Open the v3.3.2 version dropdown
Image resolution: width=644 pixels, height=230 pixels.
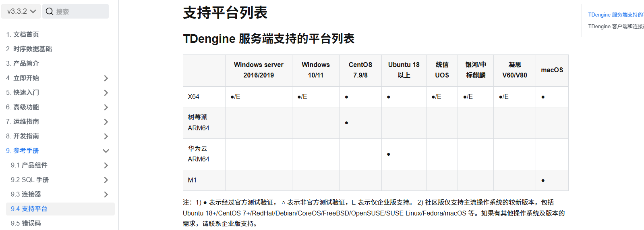(x=21, y=11)
